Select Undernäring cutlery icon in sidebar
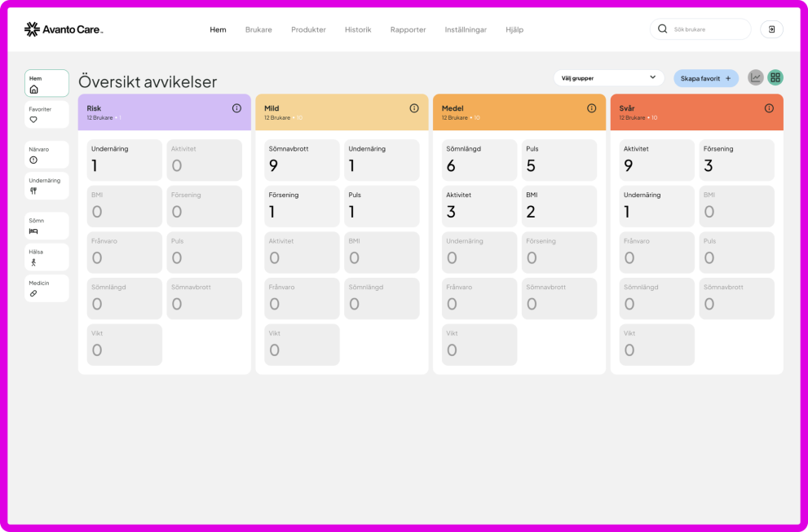Screen dimensions: 808x532 33,191
